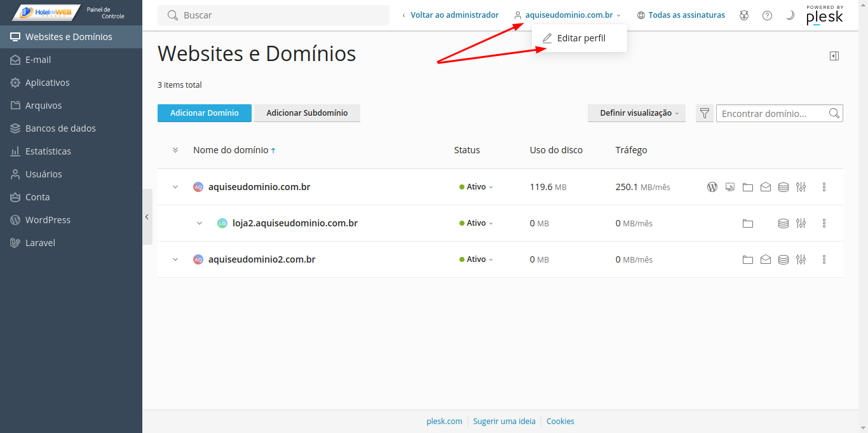Toggle dark mode with the moon icon
The image size is (868, 433).
point(790,15)
